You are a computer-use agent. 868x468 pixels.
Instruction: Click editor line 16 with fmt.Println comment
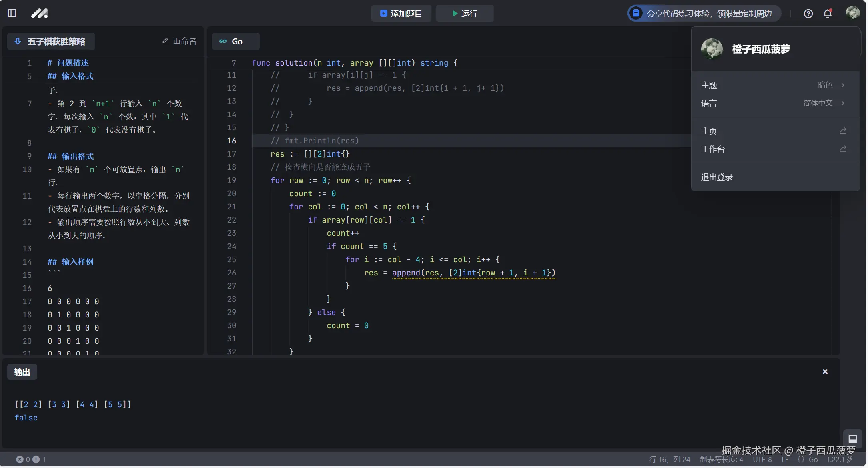[x=315, y=141]
